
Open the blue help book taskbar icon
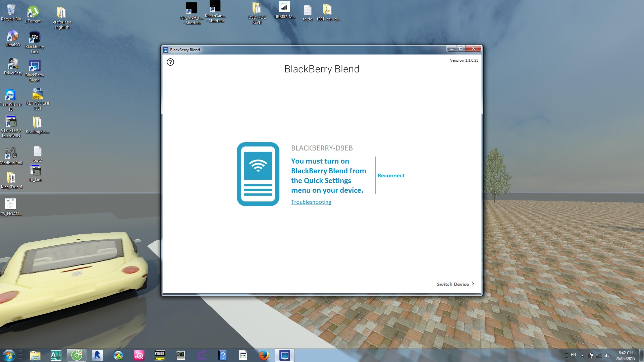tap(222, 355)
